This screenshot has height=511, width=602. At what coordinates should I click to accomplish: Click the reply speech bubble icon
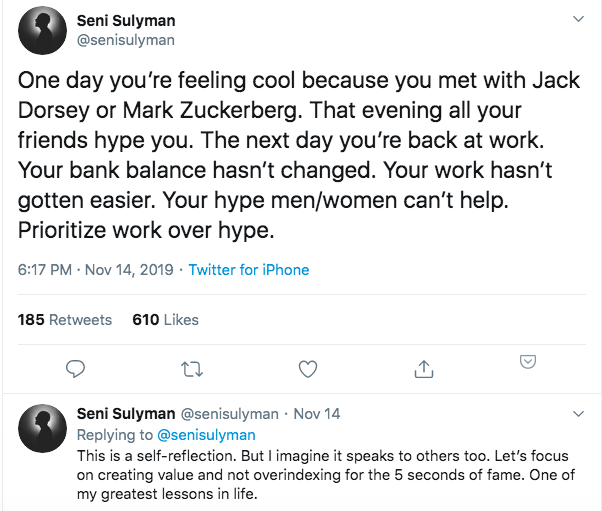click(x=76, y=369)
